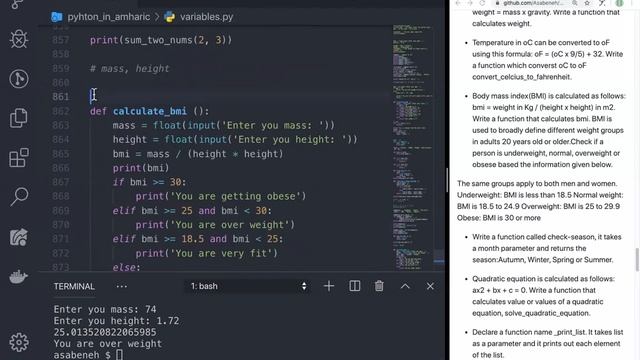
Task: Select the TERMINAL panel tab
Action: tap(74, 287)
